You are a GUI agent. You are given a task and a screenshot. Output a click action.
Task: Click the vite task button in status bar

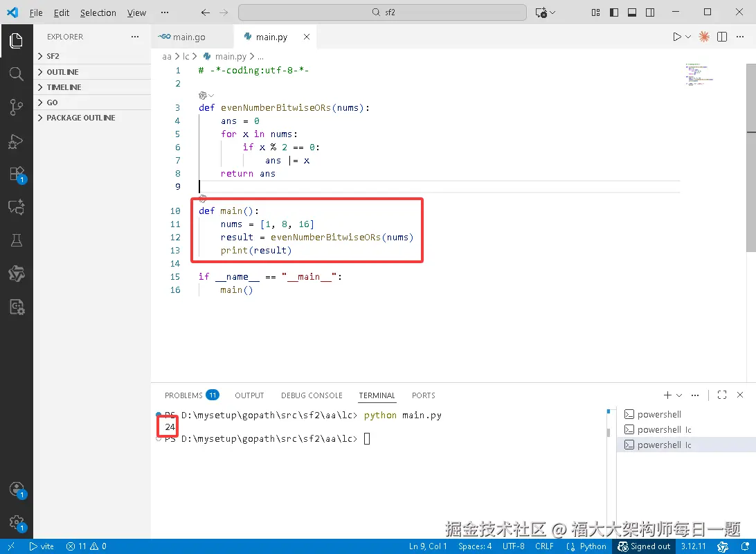click(x=42, y=546)
